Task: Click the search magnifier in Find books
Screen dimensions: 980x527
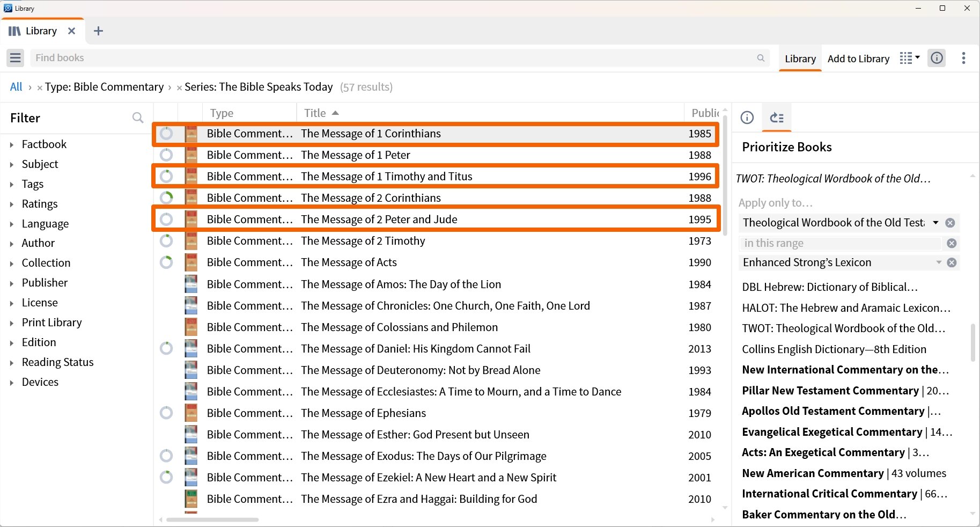Action: (x=761, y=58)
